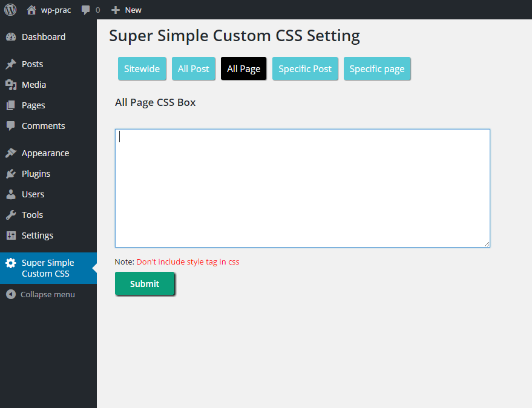The height and width of the screenshot is (408, 532).
Task: Open Comments from the sidebar
Action: (48, 126)
